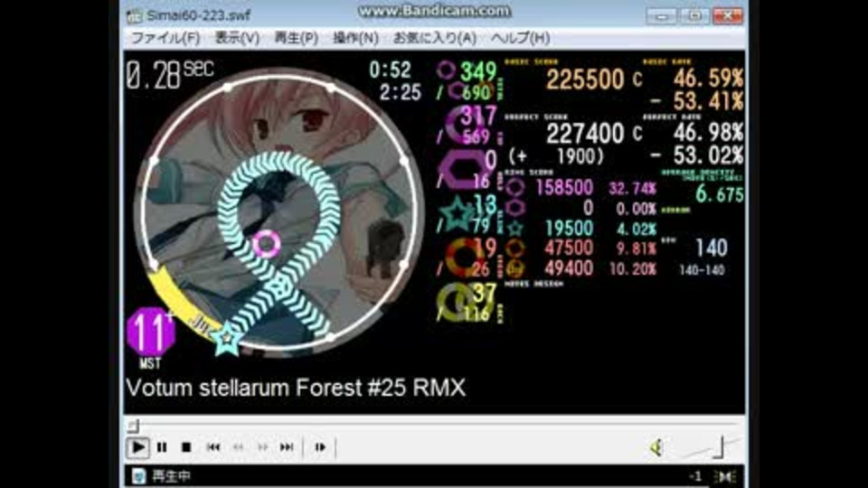Screen dimensions: 868x488
Task: Skip to next track with skip-forward button
Action: click(x=287, y=447)
